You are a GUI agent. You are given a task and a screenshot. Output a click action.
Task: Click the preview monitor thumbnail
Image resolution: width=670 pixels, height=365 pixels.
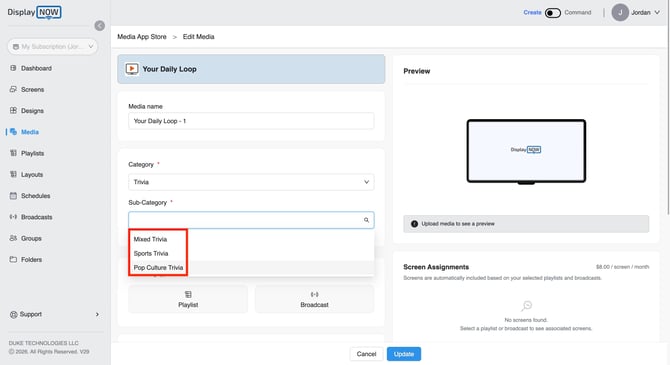(526, 152)
